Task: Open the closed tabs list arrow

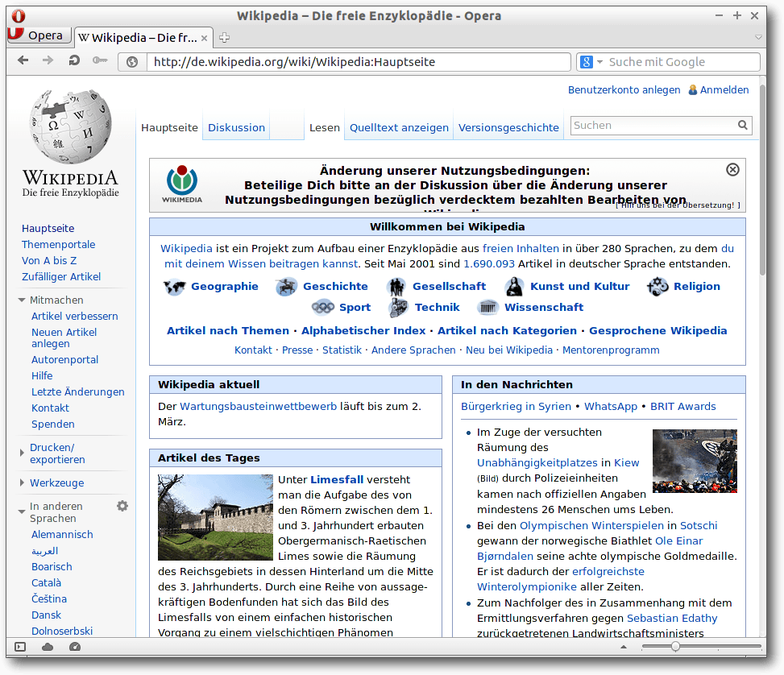Action: pos(758,38)
